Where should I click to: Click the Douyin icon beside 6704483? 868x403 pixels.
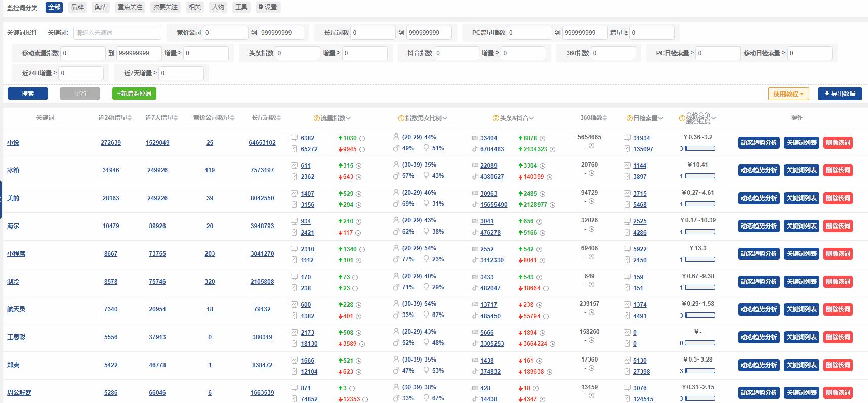point(475,149)
